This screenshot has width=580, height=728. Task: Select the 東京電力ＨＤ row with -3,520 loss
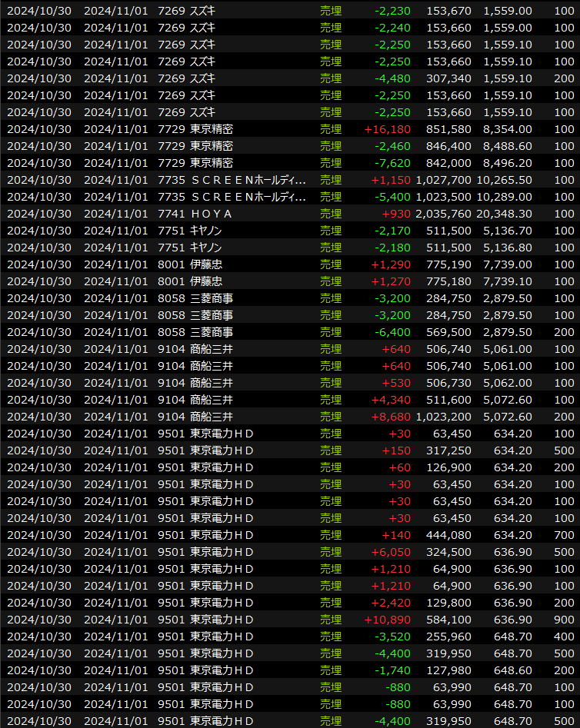click(x=289, y=637)
